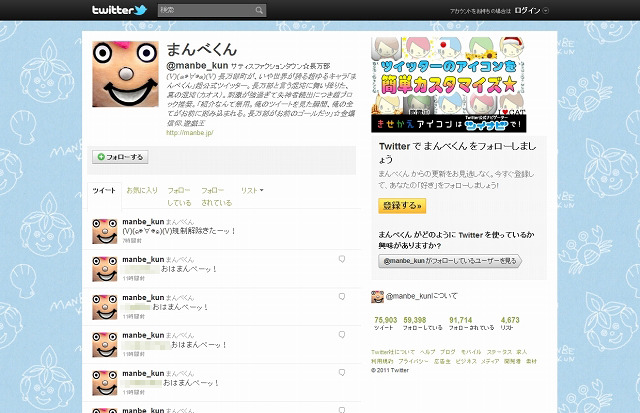Click the 59,398 フォローしている count
This screenshot has width=640, height=413.
tap(422, 323)
